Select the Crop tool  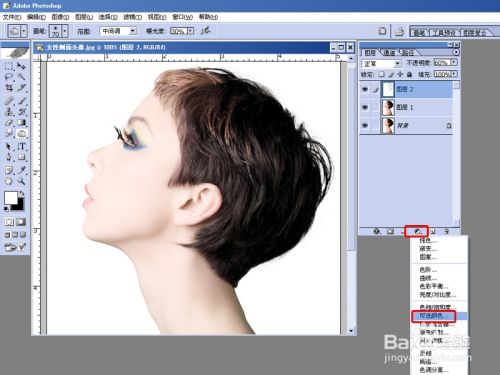click(x=9, y=88)
